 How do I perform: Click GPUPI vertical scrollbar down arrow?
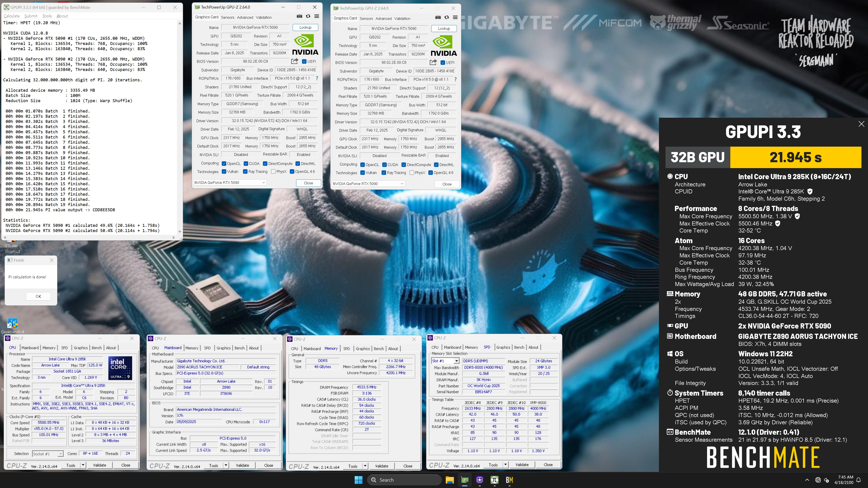tap(180, 232)
